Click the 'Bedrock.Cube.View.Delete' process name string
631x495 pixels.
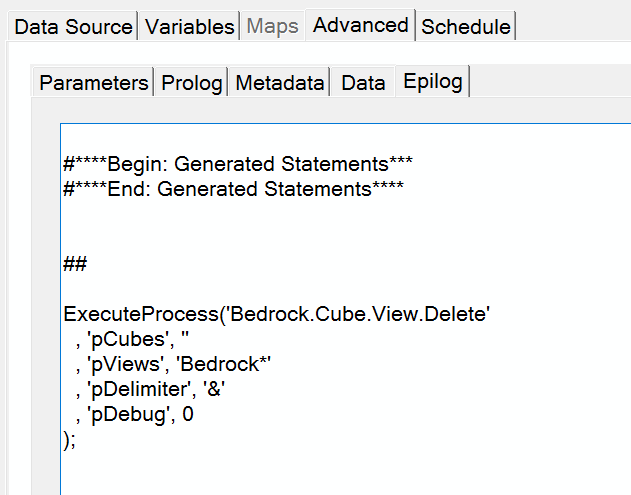pos(362,314)
